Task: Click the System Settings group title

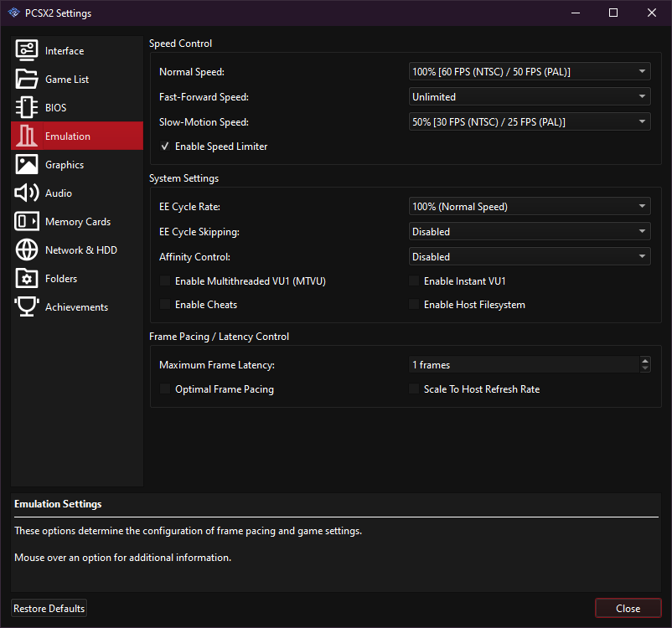Action: [184, 178]
